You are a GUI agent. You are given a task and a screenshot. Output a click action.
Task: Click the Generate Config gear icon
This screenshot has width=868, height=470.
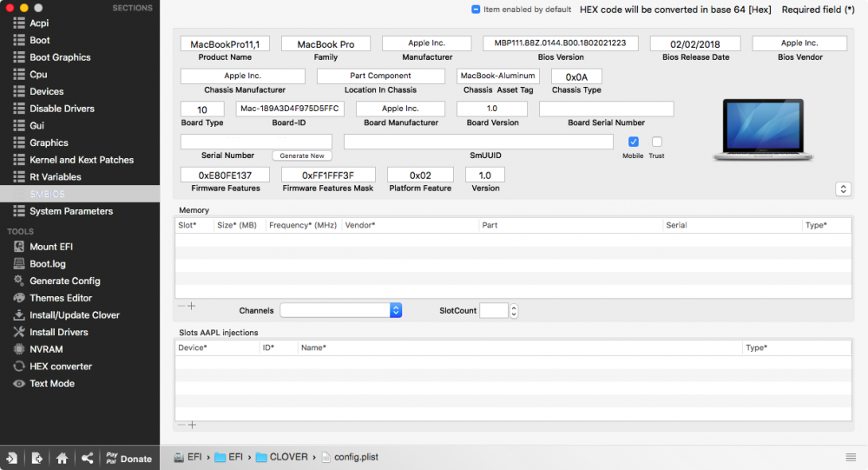19,281
